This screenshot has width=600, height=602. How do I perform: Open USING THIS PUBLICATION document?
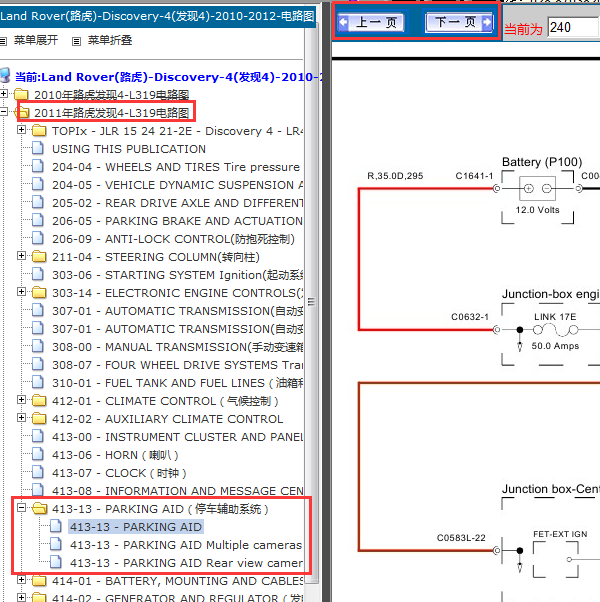coord(129,149)
